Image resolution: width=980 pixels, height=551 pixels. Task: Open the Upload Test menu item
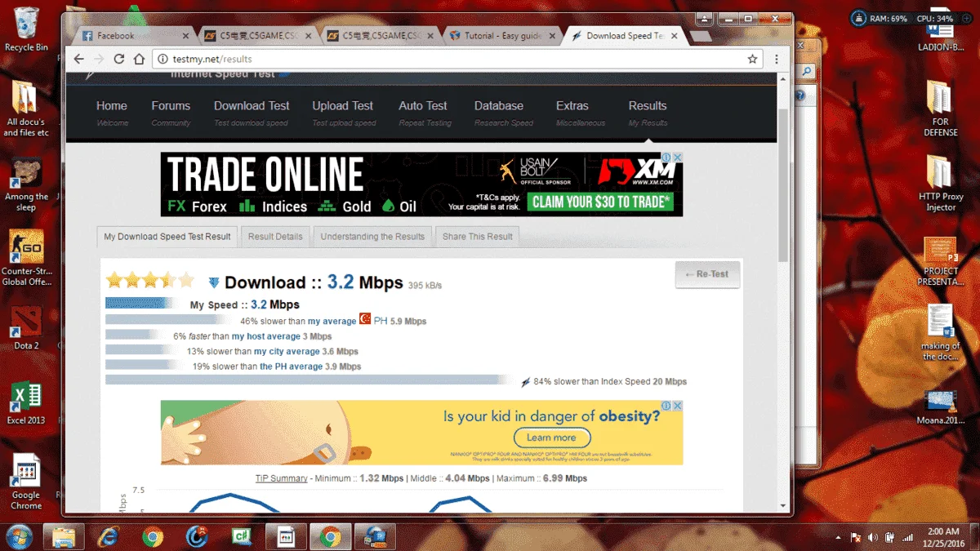(343, 113)
